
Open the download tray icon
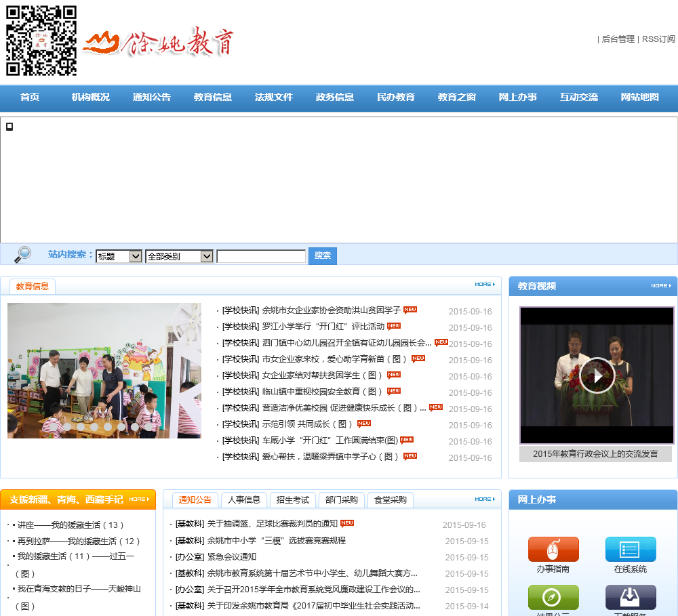pyautogui.click(x=631, y=597)
